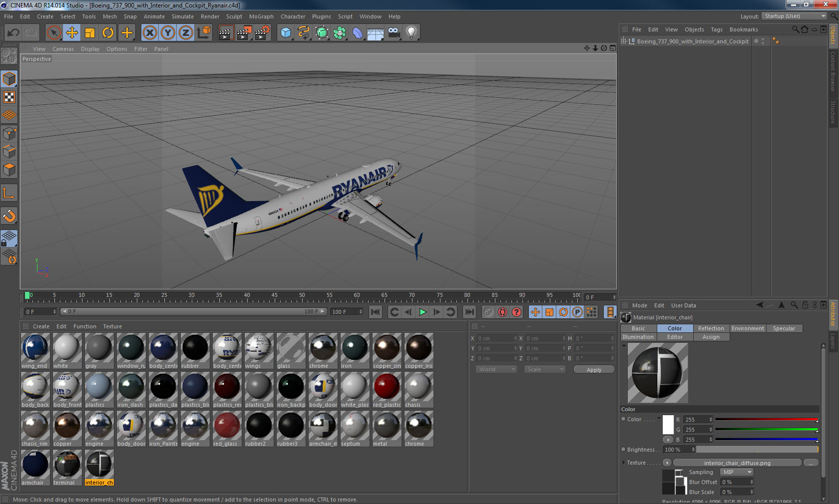839x504 pixels.
Task: Select the Live Selection tool
Action: click(x=53, y=33)
